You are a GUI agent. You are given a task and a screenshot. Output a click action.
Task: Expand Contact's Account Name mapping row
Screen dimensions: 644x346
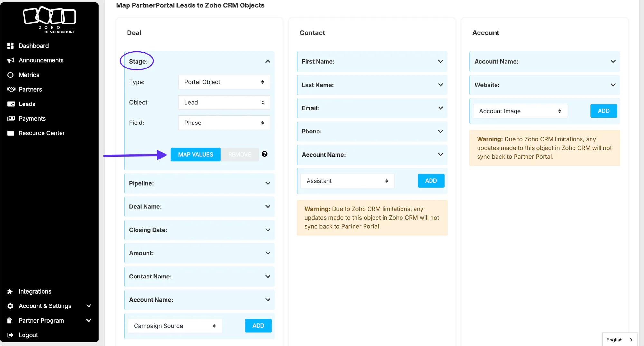pyautogui.click(x=372, y=155)
